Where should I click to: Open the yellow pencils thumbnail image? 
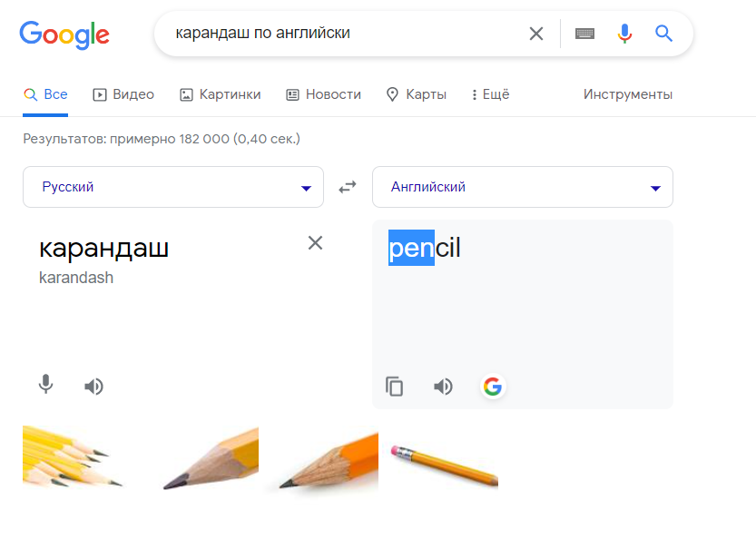(x=71, y=457)
